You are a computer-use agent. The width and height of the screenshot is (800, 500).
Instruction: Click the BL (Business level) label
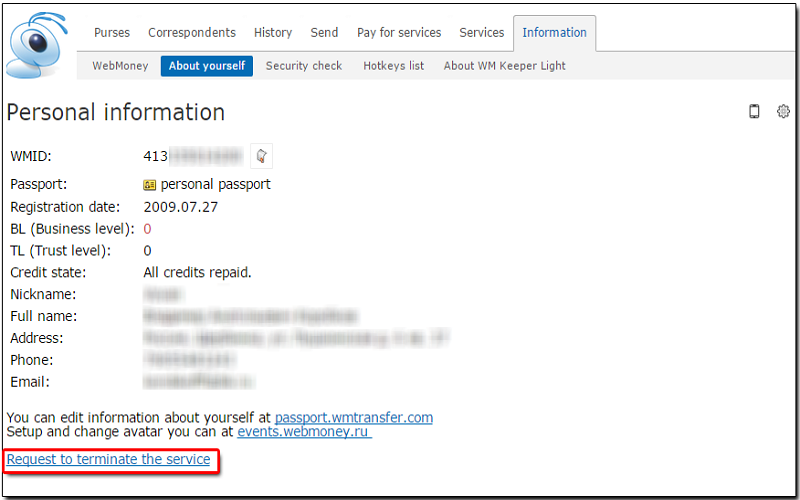coord(72,229)
